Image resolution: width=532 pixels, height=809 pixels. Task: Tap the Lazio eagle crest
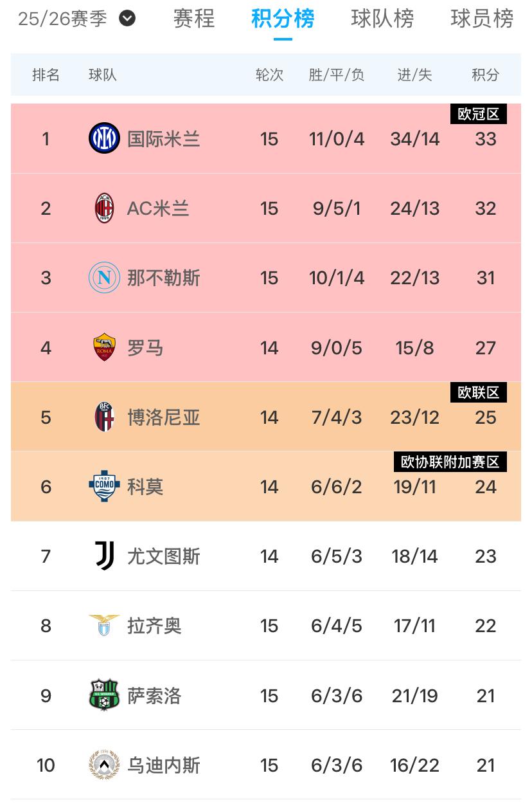[x=104, y=625]
